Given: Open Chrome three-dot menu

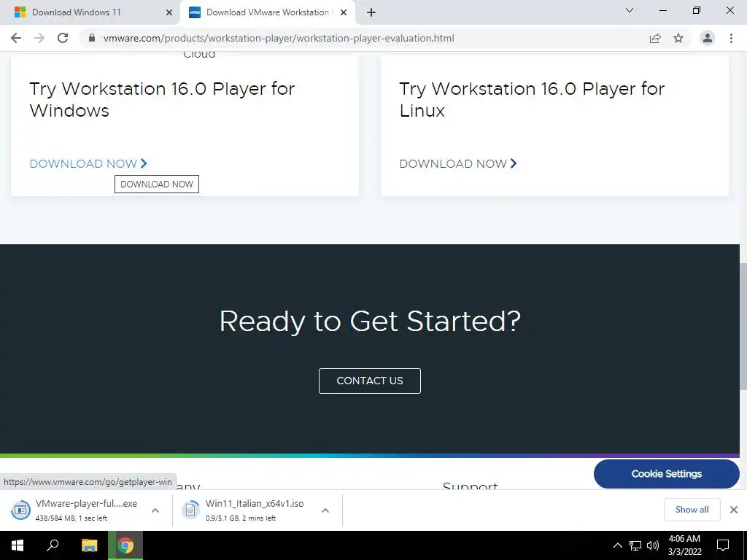Looking at the screenshot, I should click(731, 38).
